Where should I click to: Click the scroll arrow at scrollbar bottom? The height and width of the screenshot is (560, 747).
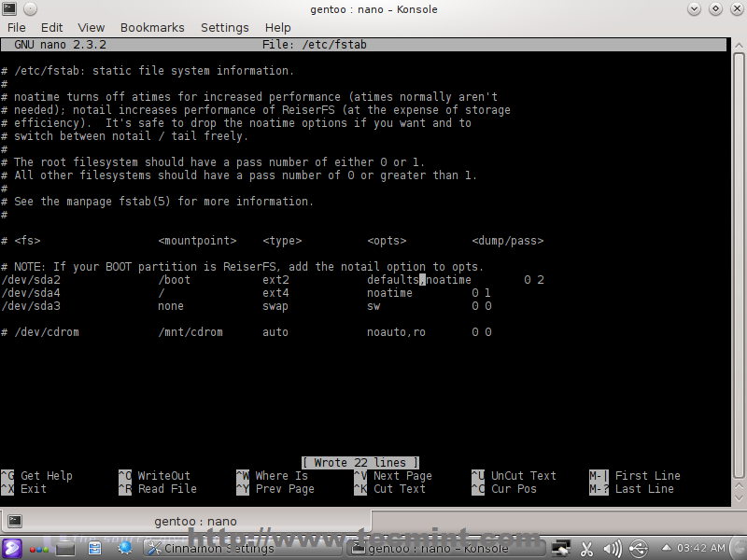pyautogui.click(x=739, y=498)
